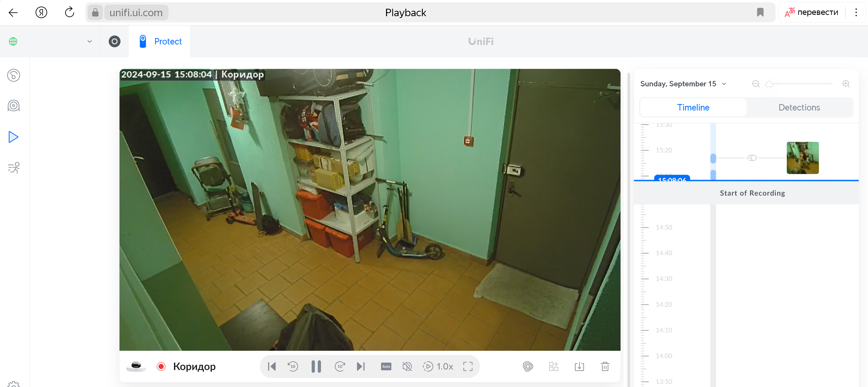Forward 10 seconds
868x387 pixels.
coord(340,366)
